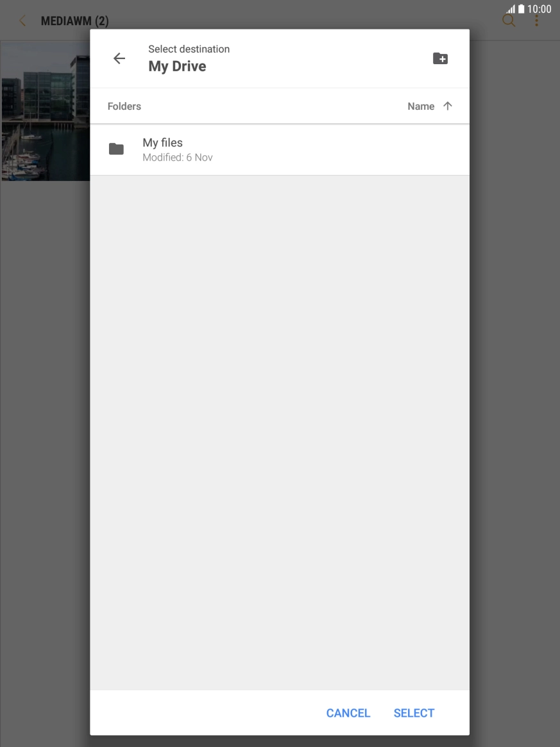Open search in the MEDIAWM gallery
This screenshot has width=560, height=747.
click(508, 20)
